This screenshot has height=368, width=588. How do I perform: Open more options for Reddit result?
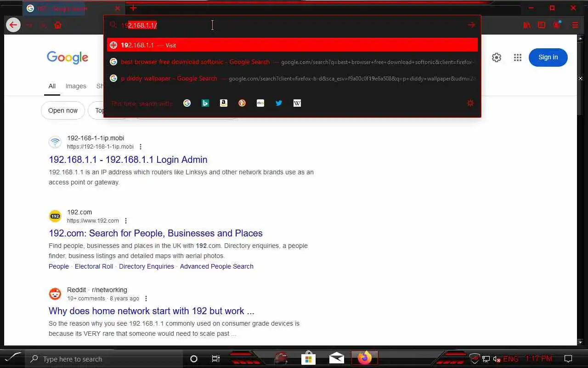coord(146,299)
